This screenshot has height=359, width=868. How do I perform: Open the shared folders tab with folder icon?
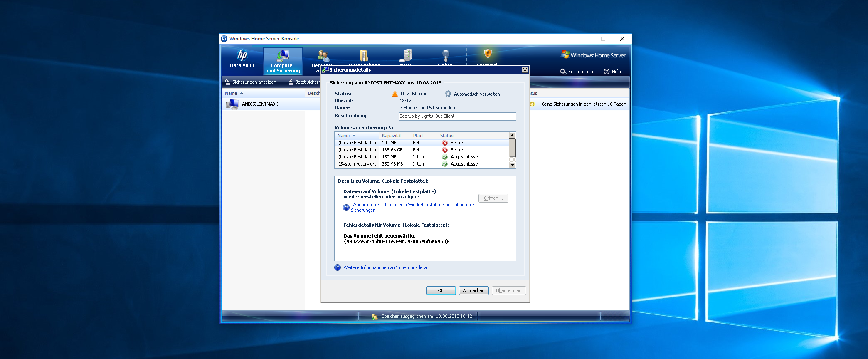(364, 56)
